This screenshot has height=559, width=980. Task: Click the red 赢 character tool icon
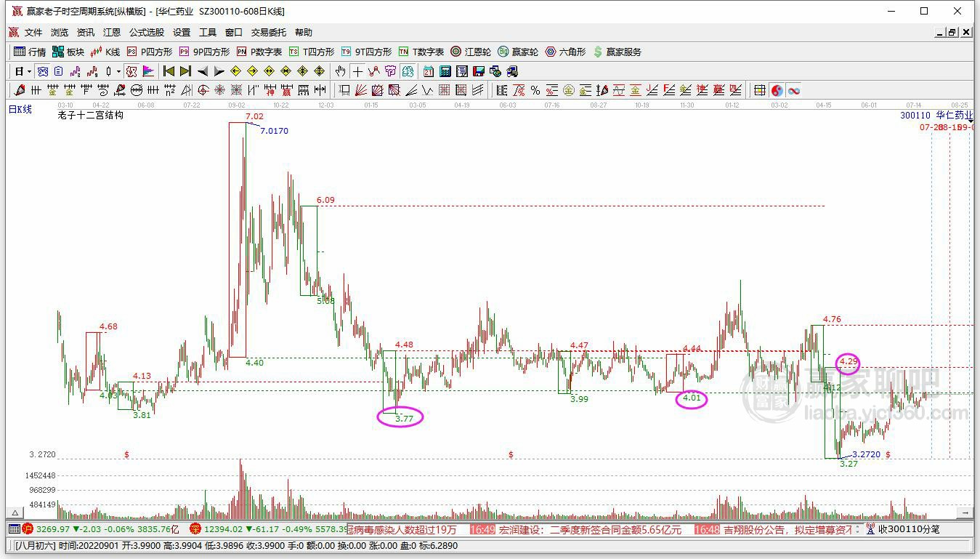pyautogui.click(x=286, y=90)
